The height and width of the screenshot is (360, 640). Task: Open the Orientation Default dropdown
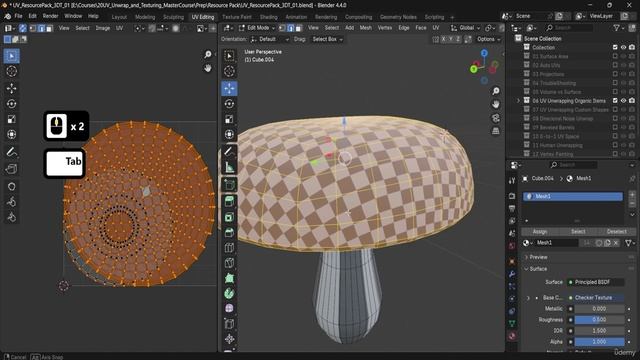point(269,39)
